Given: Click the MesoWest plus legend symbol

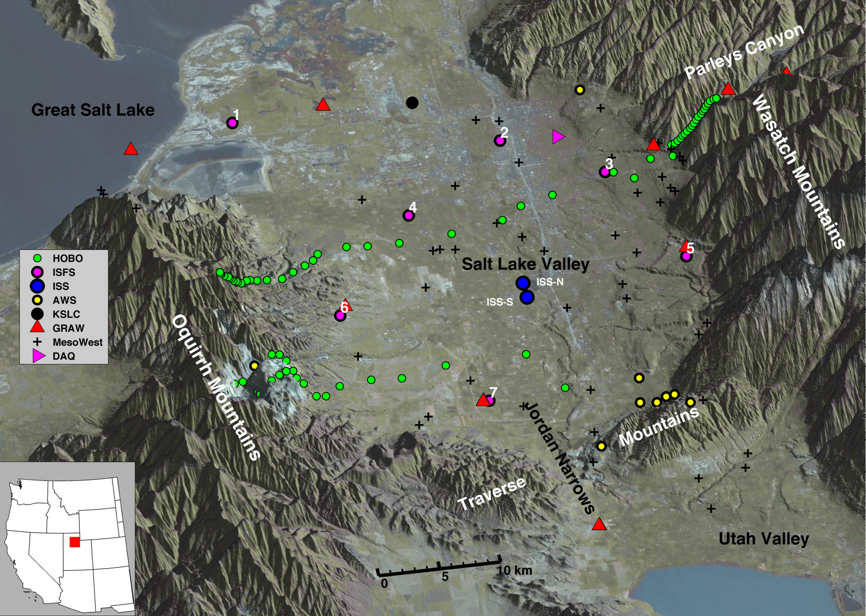Looking at the screenshot, I should (x=37, y=342).
